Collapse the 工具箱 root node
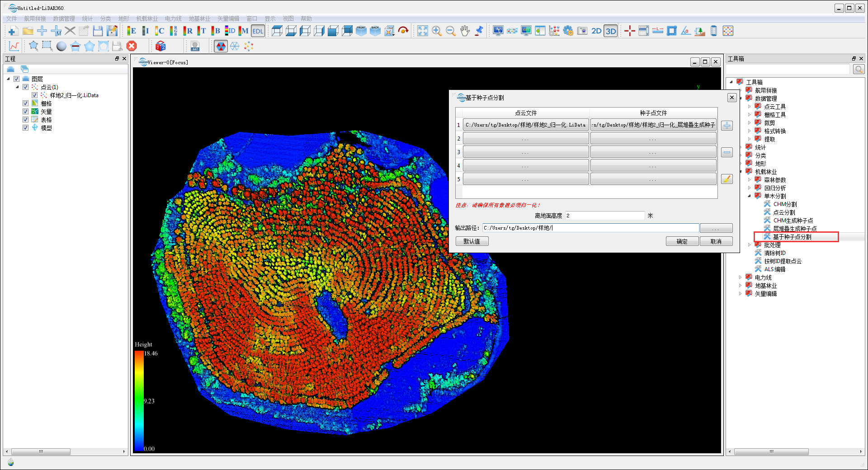The height and width of the screenshot is (470, 868). point(731,82)
